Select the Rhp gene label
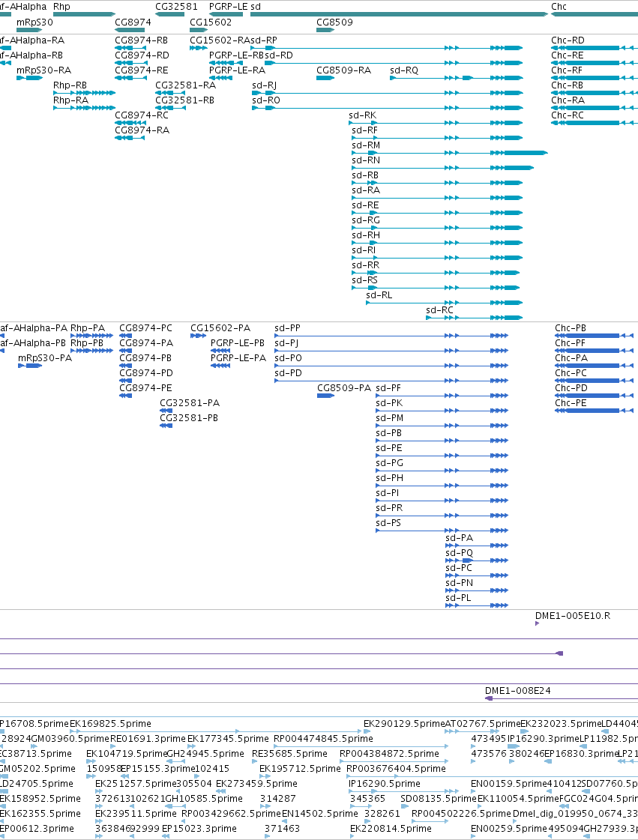This screenshot has height=840, width=638. [61, 7]
